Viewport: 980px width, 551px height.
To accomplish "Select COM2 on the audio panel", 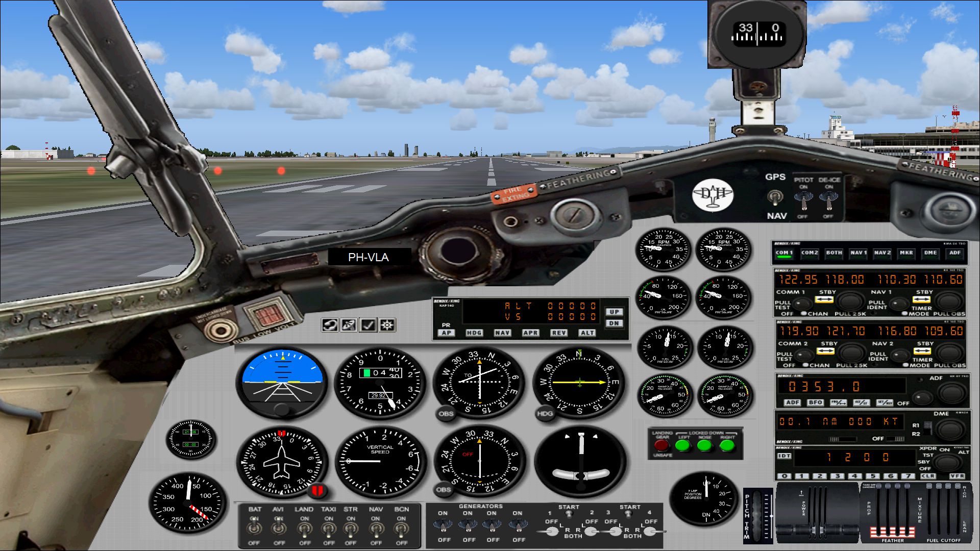I will coord(809,253).
